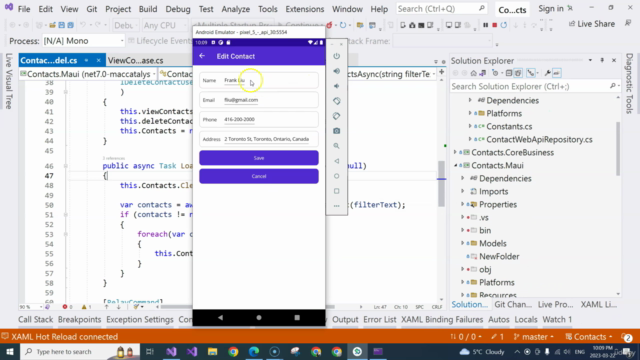Click the emulator sidebar back triangle icon

pyautogui.click(x=336, y=161)
